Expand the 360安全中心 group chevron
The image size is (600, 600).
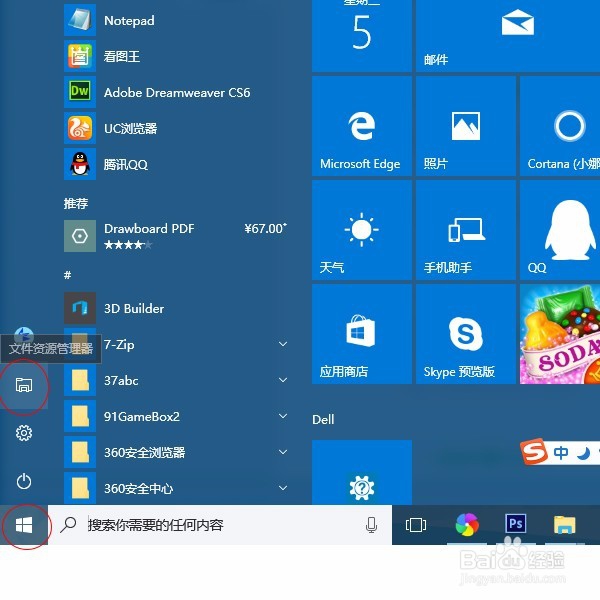point(283,488)
